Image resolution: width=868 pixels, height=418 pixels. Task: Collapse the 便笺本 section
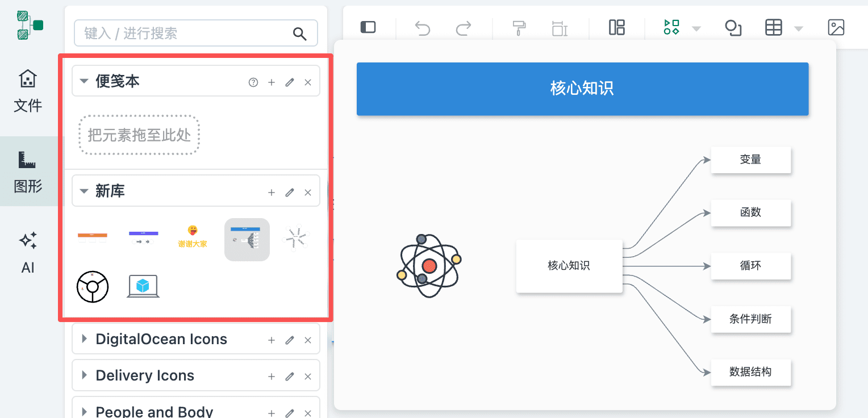[84, 82]
